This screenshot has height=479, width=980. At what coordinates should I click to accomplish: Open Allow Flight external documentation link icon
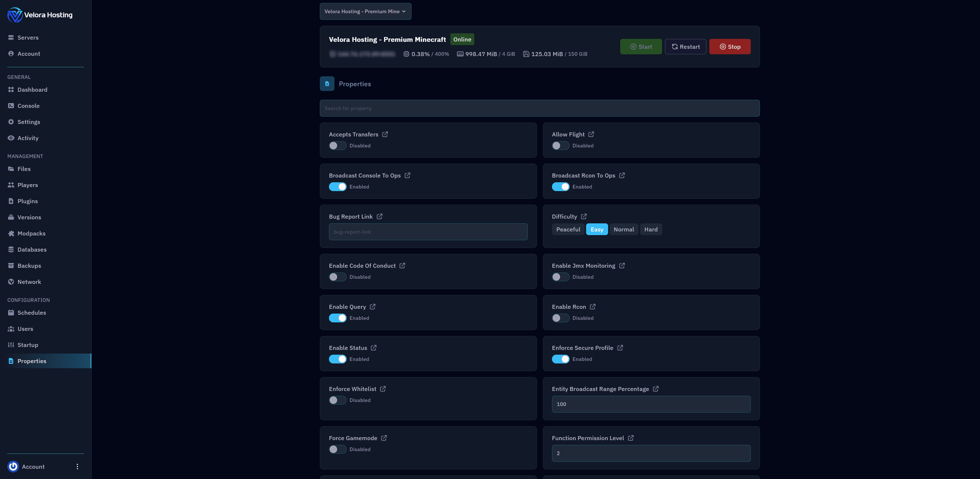pos(591,134)
